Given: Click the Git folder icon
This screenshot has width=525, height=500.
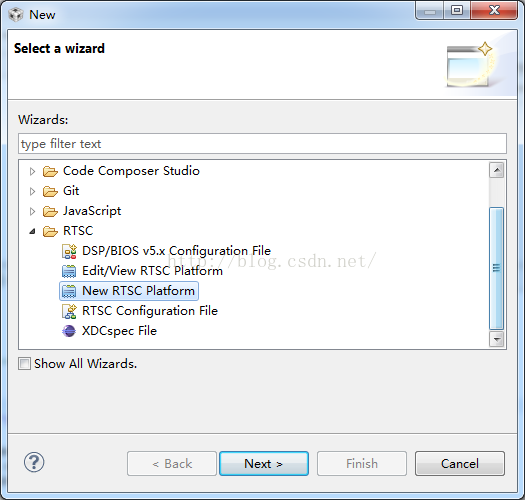Looking at the screenshot, I should click(x=50, y=191).
